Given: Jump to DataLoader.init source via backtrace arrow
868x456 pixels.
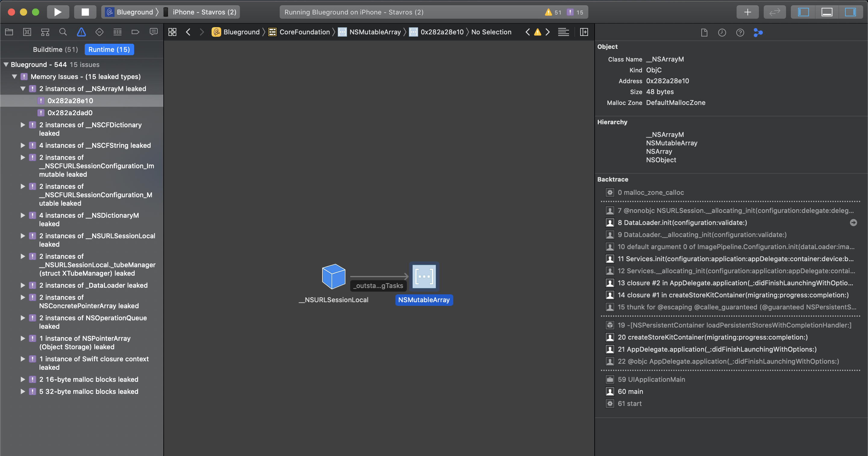Looking at the screenshot, I should (854, 223).
